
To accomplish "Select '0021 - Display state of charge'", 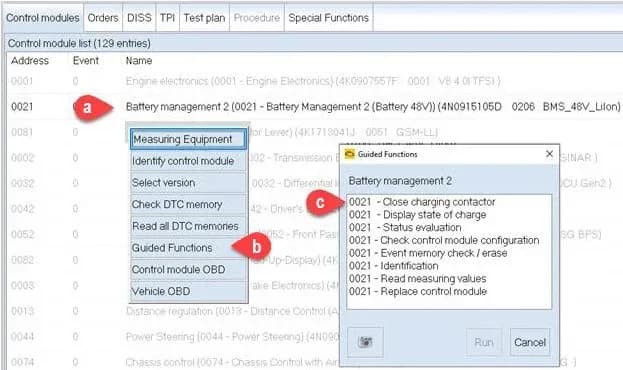I will coord(417,215).
